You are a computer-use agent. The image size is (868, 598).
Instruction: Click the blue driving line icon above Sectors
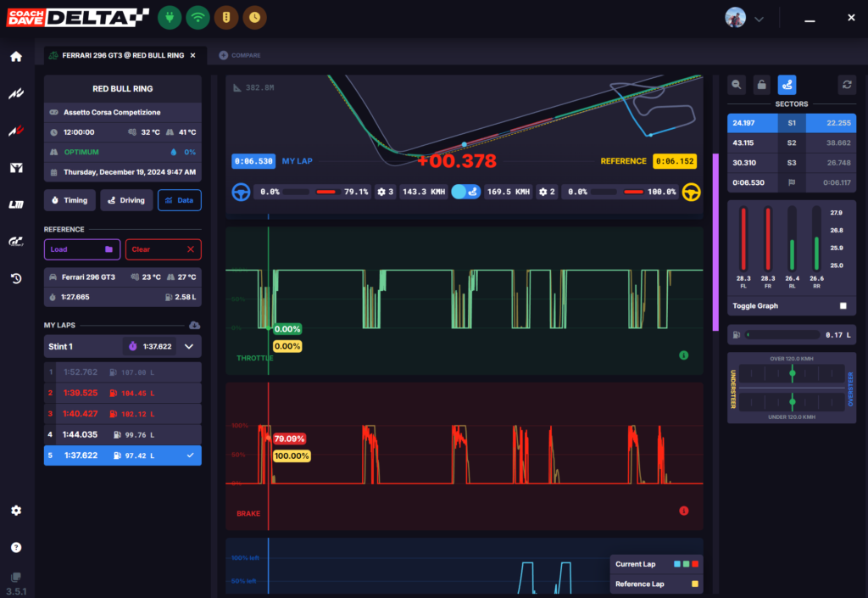(787, 85)
